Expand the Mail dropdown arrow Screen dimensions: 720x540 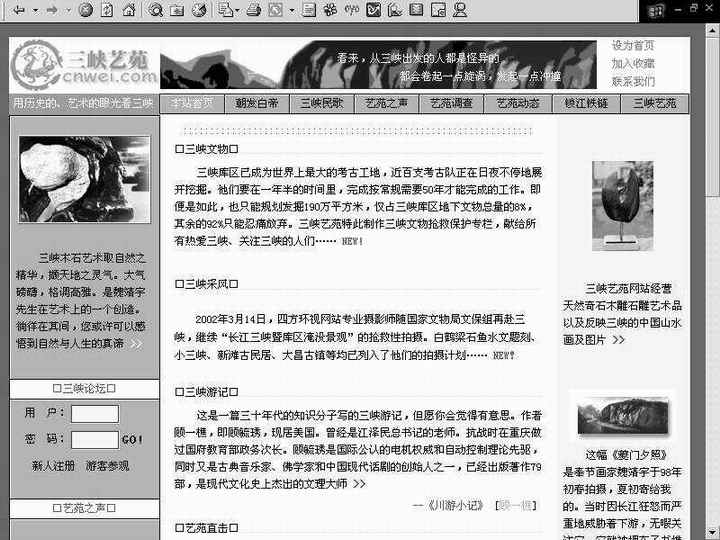click(237, 10)
